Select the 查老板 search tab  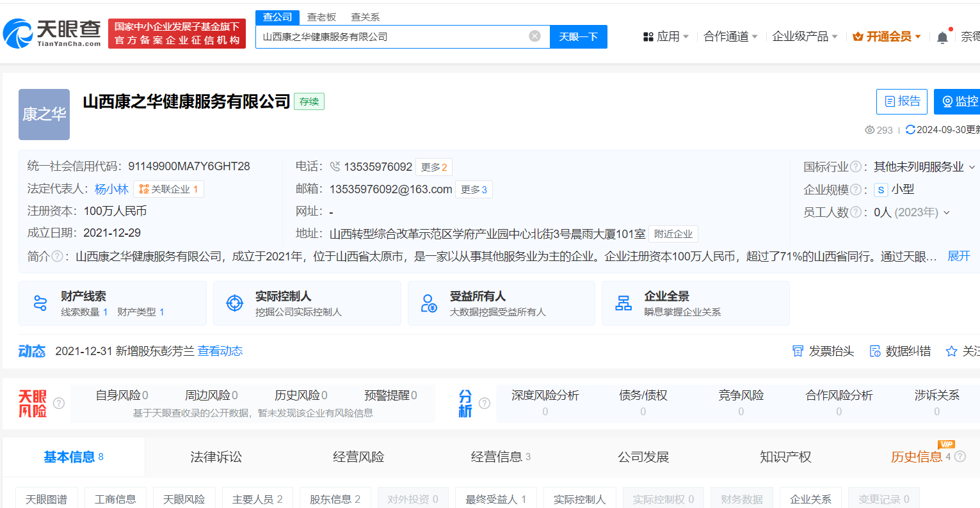coord(321,17)
